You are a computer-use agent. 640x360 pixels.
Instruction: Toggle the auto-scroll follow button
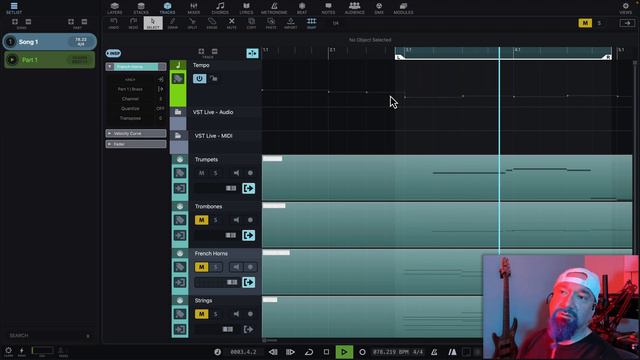click(252, 53)
